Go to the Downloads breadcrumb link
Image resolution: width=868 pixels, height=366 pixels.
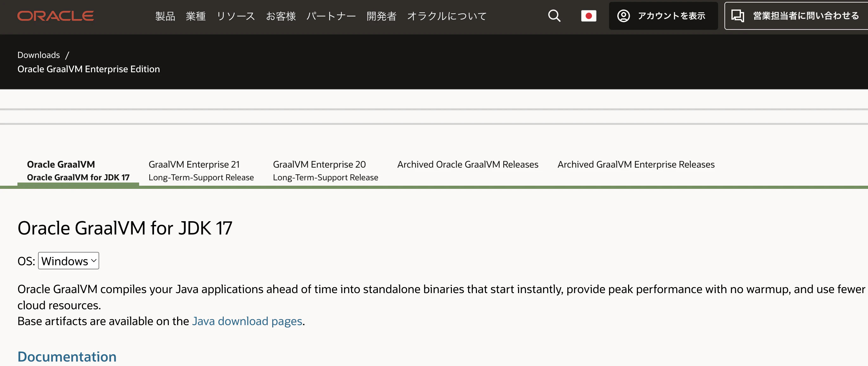pyautogui.click(x=39, y=55)
